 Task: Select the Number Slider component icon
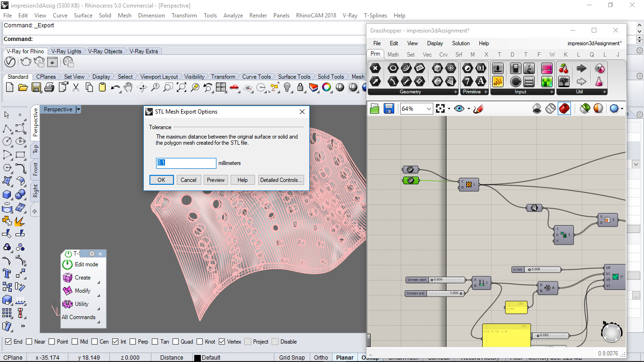498,69
